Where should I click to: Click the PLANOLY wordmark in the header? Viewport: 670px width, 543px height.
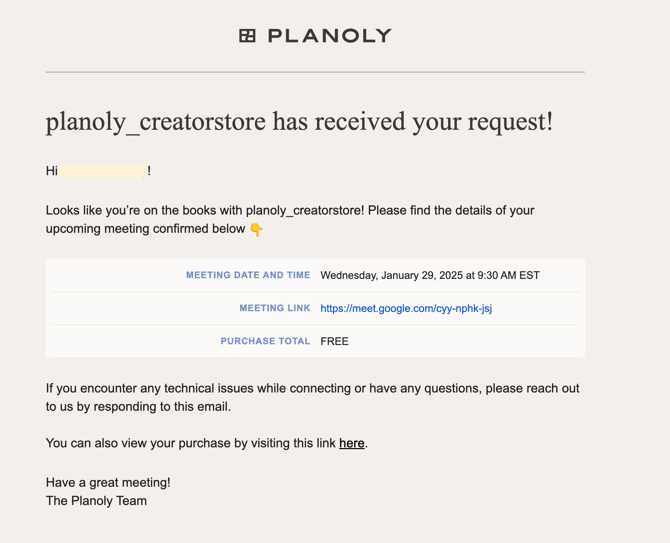(x=329, y=36)
